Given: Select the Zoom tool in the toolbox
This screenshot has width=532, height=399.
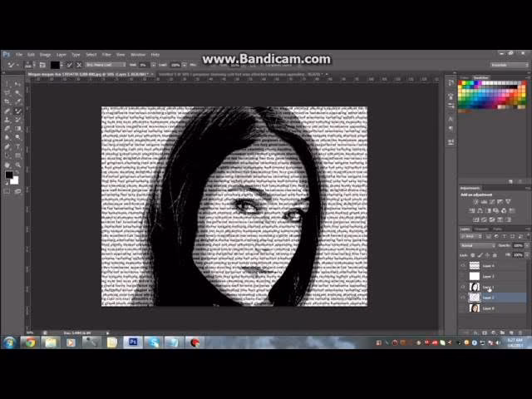Looking at the screenshot, I should coord(17,165).
